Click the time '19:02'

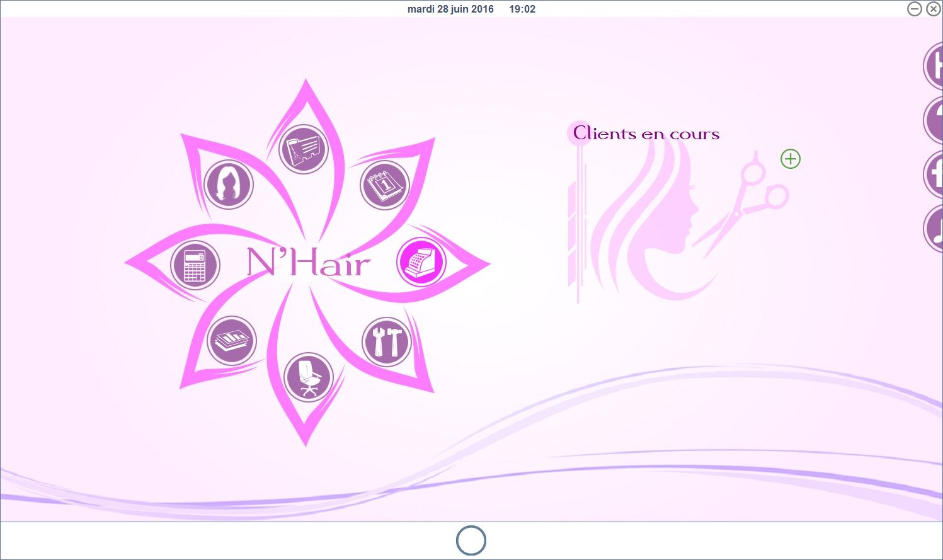tap(522, 9)
